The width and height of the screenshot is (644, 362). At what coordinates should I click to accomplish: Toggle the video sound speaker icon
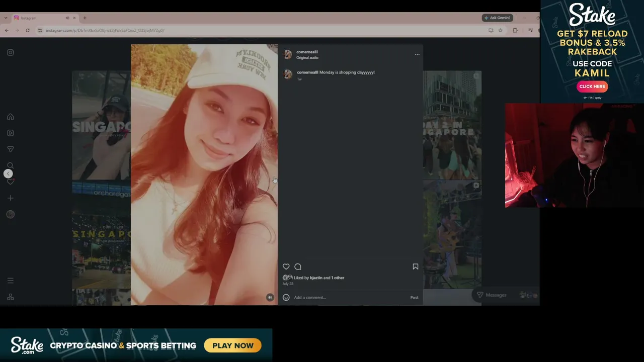click(270, 297)
